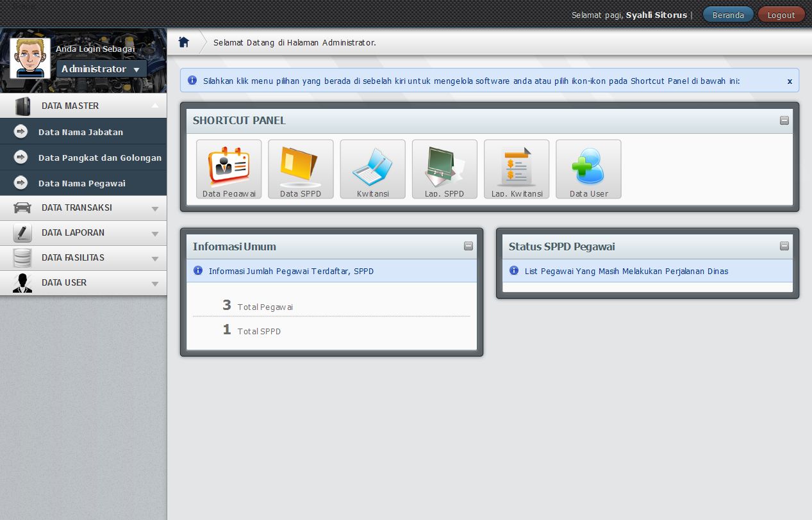The height and width of the screenshot is (520, 812).
Task: Select the DATA USER menu label
Action: click(64, 282)
